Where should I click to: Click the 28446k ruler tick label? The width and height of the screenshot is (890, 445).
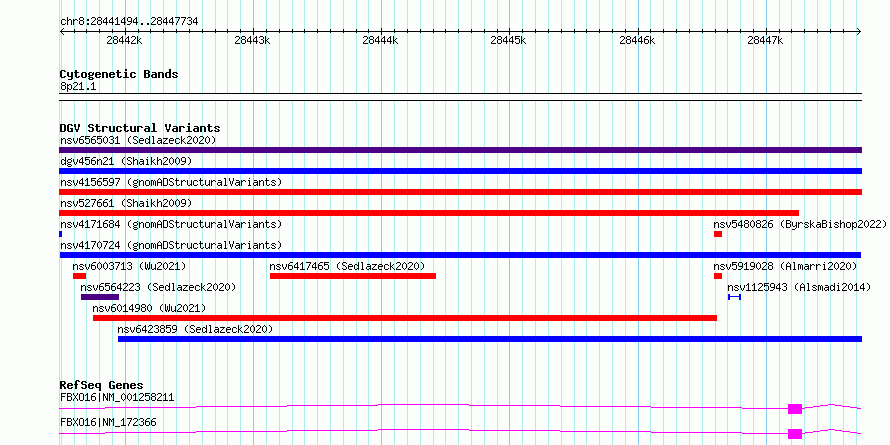(x=637, y=41)
